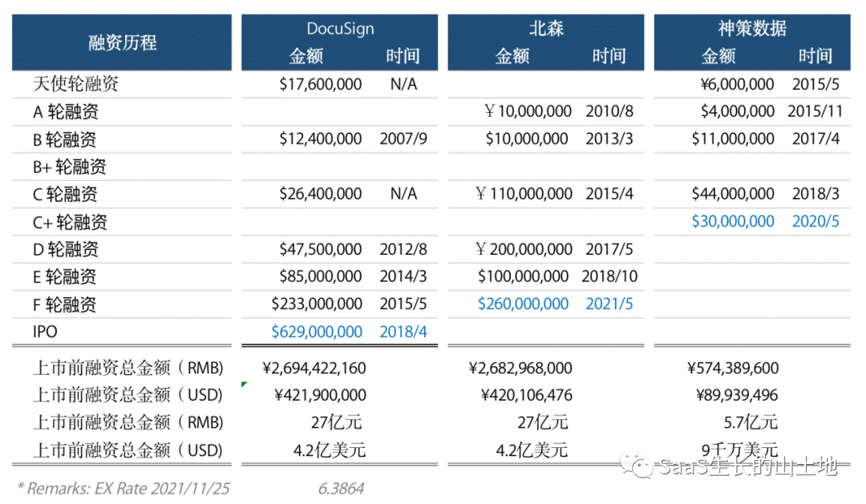Click the date 2018/10
Viewport: 866px width, 504px height.
click(x=609, y=276)
